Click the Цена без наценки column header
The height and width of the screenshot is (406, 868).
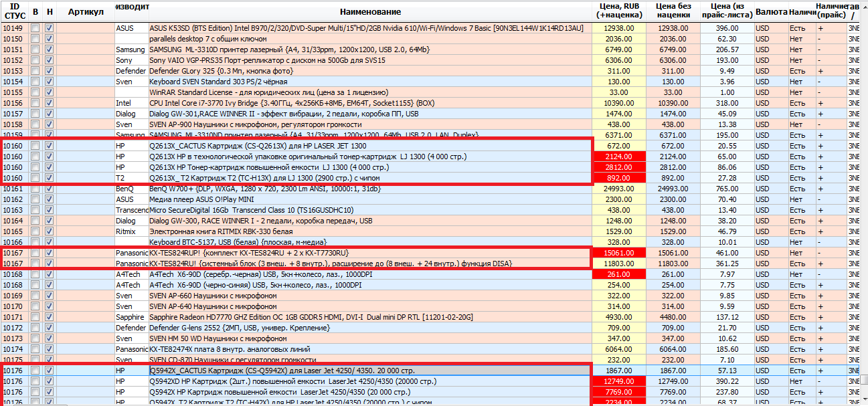[673, 11]
